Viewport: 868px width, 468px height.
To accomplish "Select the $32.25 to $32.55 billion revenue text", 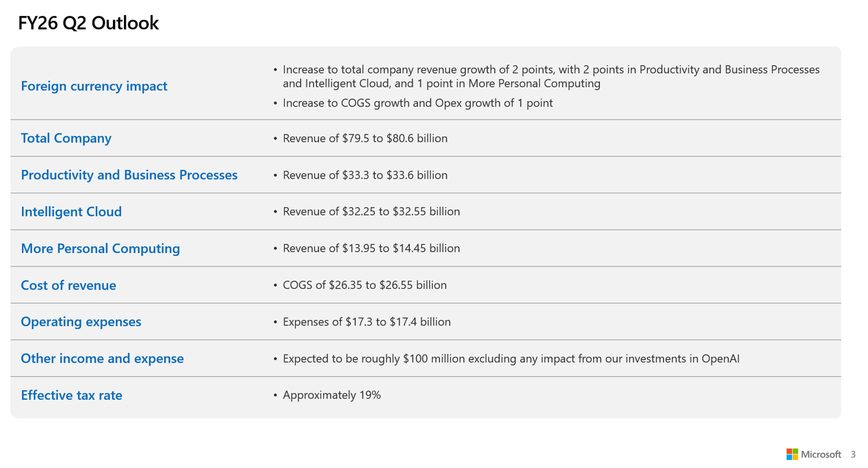I will pos(371,211).
